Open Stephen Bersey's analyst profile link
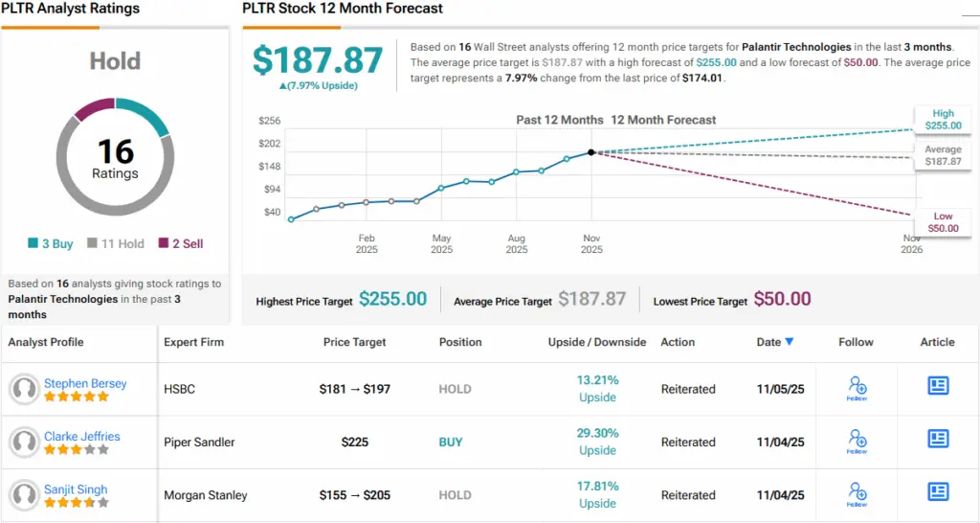This screenshot has height=523, width=980. coord(85,383)
